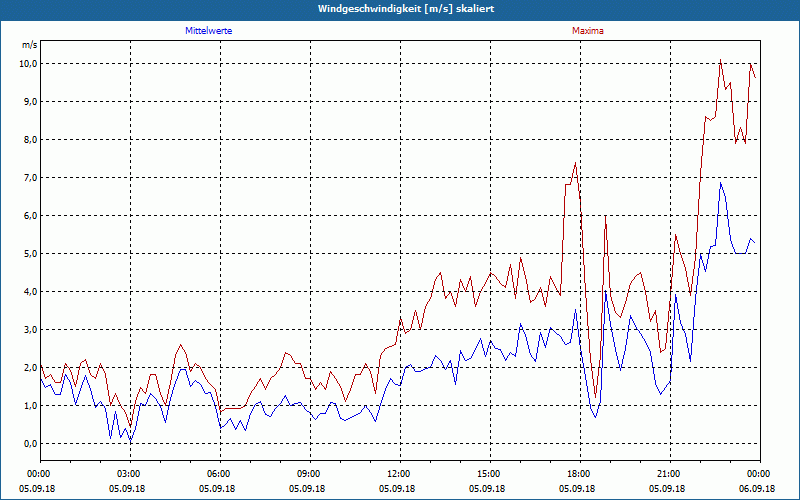
Task: Click the '3,0' y-axis value
Action: [x=31, y=330]
